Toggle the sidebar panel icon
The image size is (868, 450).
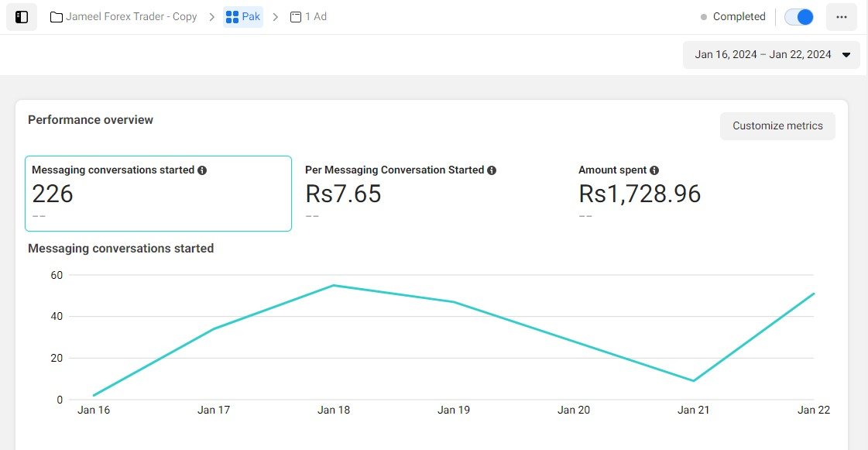click(x=22, y=17)
